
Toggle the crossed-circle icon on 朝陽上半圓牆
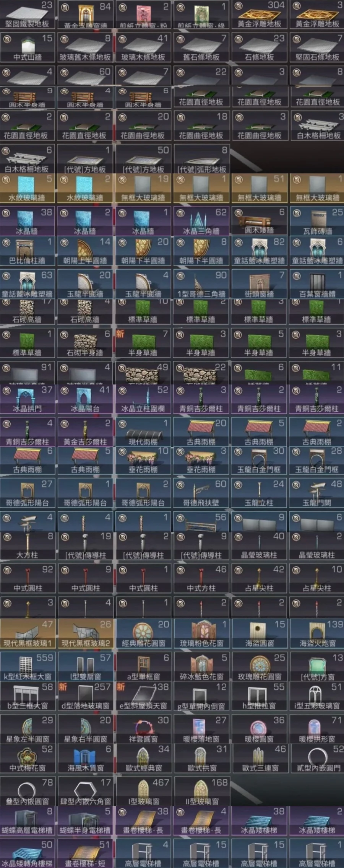pyautogui.click(x=65, y=243)
